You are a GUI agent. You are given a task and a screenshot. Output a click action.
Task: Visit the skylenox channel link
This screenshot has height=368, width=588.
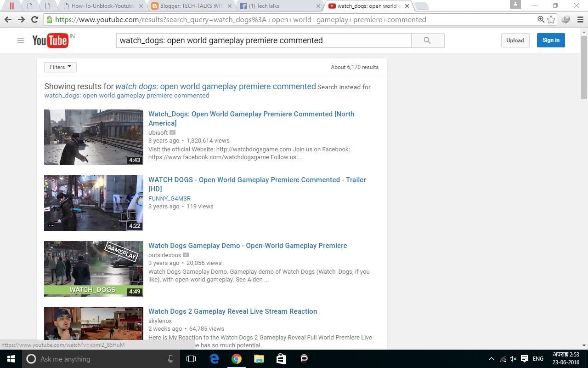pos(160,321)
